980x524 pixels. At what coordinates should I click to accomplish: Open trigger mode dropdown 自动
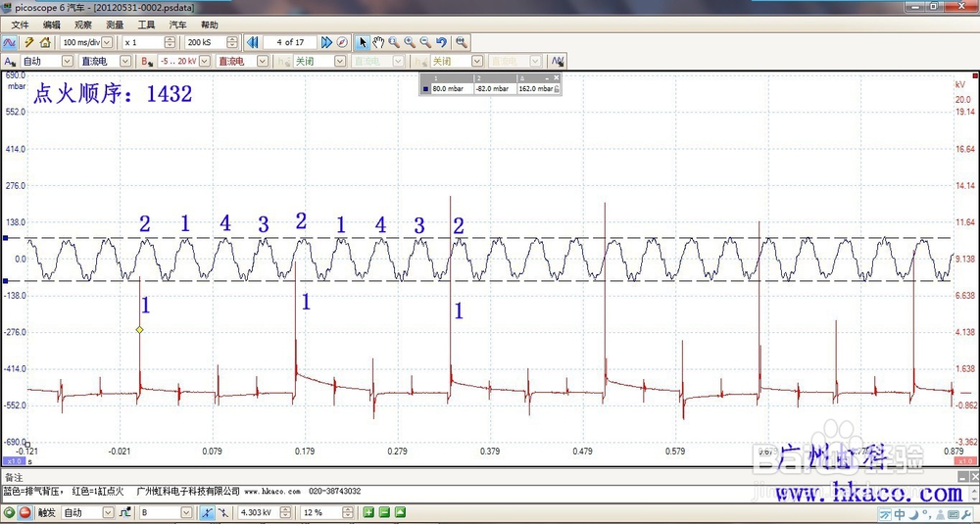pyautogui.click(x=87, y=513)
